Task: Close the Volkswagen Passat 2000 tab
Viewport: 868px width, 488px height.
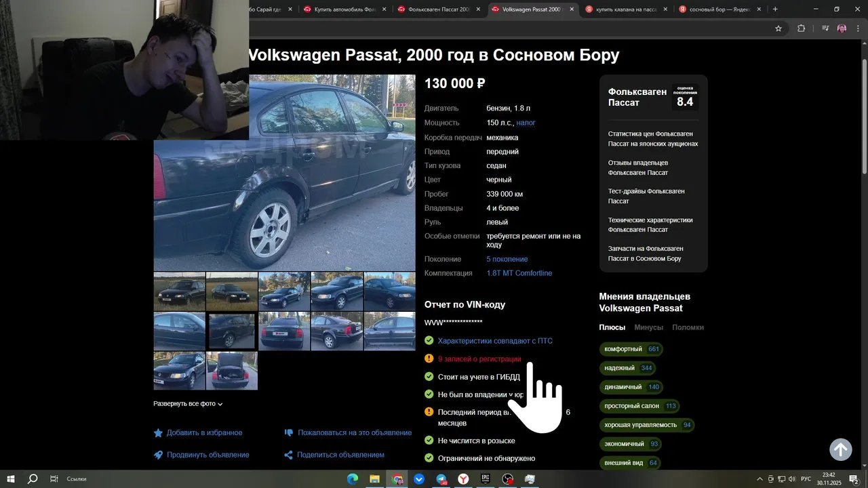Action: pyautogui.click(x=572, y=9)
